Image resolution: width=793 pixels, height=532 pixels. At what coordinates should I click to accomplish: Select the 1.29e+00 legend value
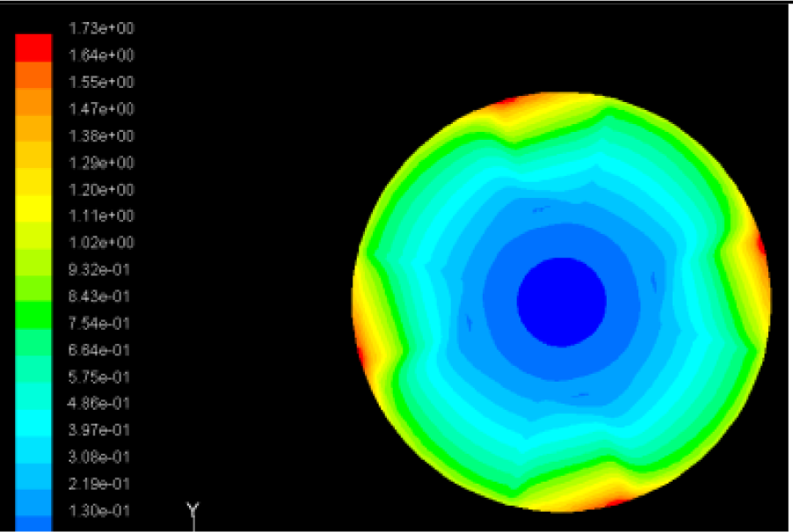(101, 163)
